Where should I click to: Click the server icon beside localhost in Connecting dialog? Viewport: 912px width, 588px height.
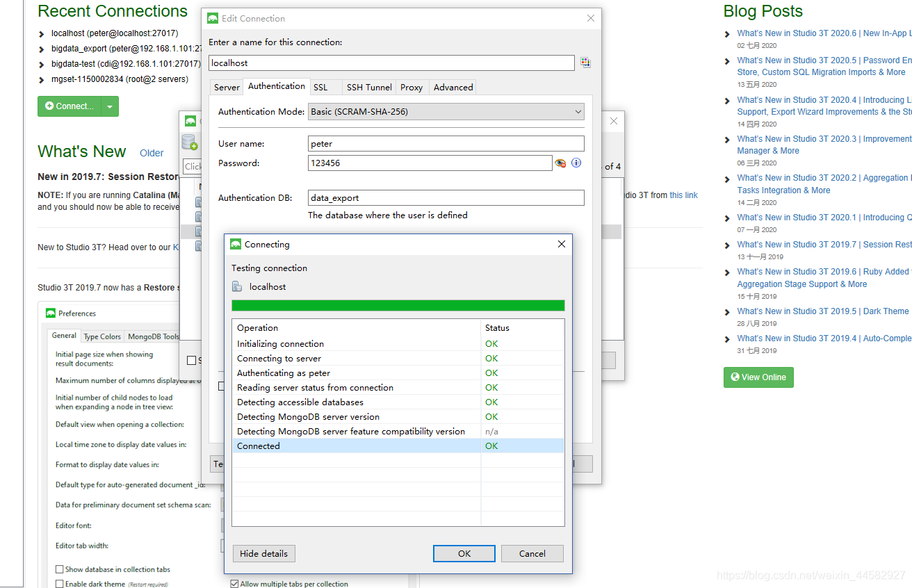pyautogui.click(x=238, y=286)
